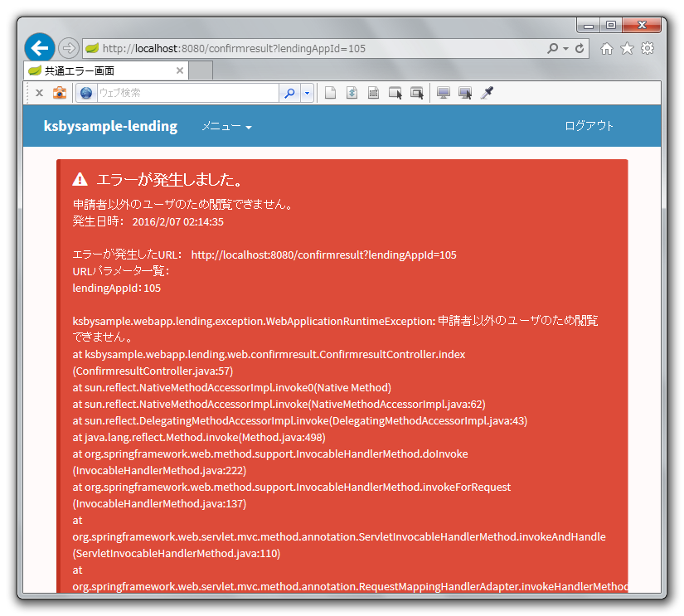684x616 pixels.
Task: Focus the ウェブ検索 search box
Action: (x=187, y=93)
